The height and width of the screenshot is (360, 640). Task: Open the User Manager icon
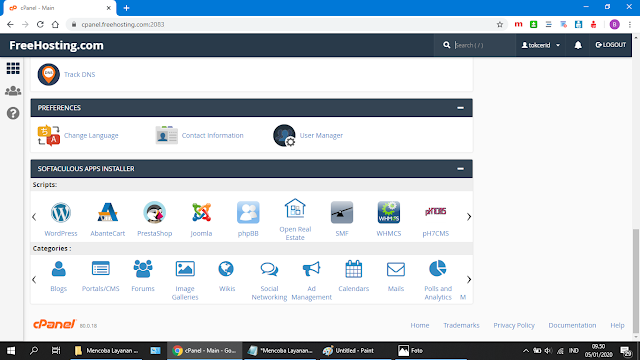click(x=284, y=136)
